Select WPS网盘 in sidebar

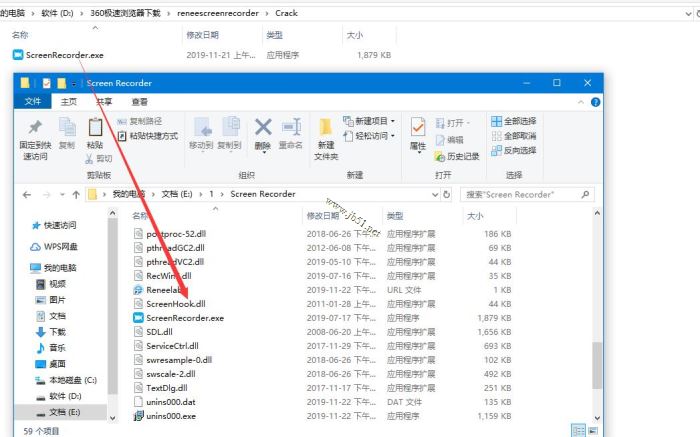click(54, 246)
